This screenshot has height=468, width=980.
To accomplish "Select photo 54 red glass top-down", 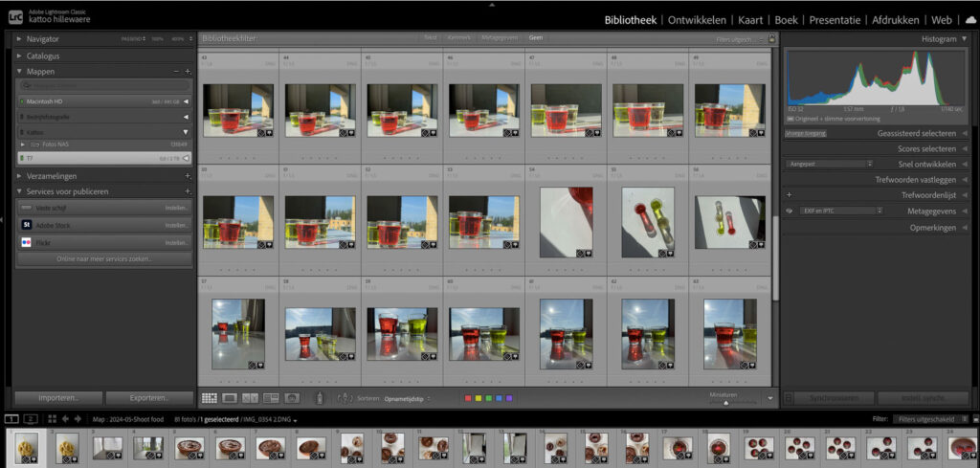I will pyautogui.click(x=567, y=222).
